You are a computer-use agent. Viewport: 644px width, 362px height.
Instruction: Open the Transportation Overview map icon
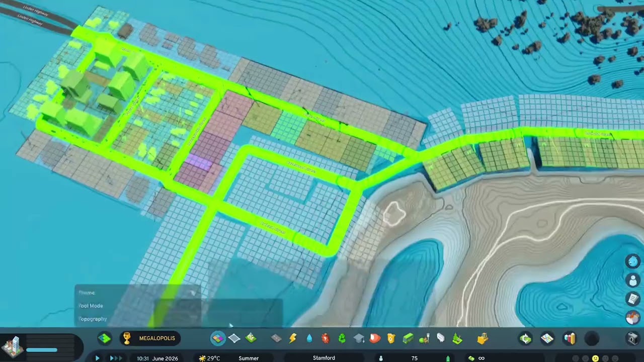(x=547, y=338)
